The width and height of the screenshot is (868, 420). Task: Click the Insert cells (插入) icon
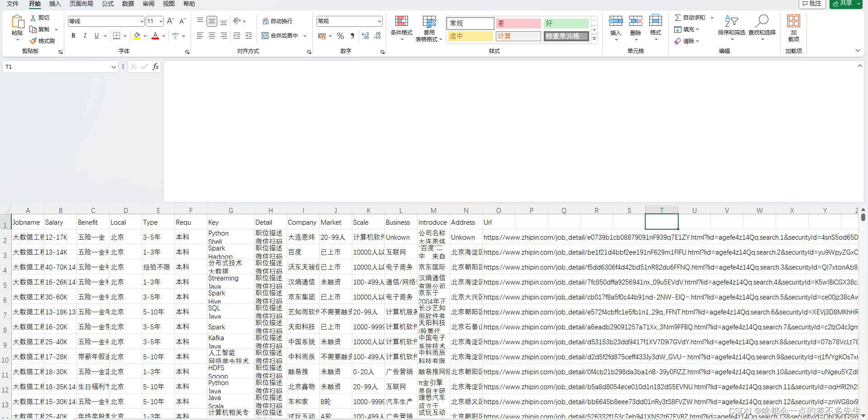(615, 21)
